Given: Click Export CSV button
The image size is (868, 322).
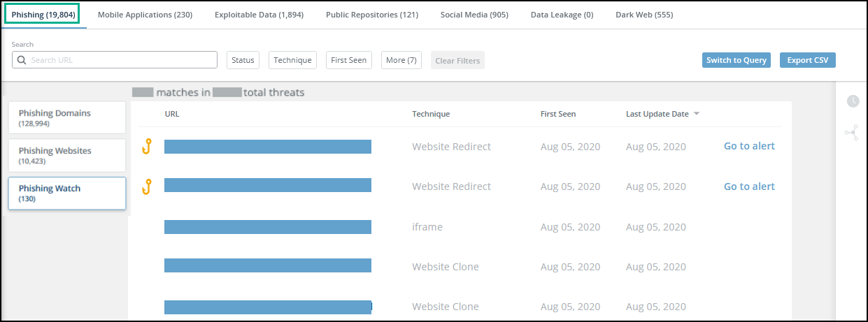Looking at the screenshot, I should [x=807, y=60].
